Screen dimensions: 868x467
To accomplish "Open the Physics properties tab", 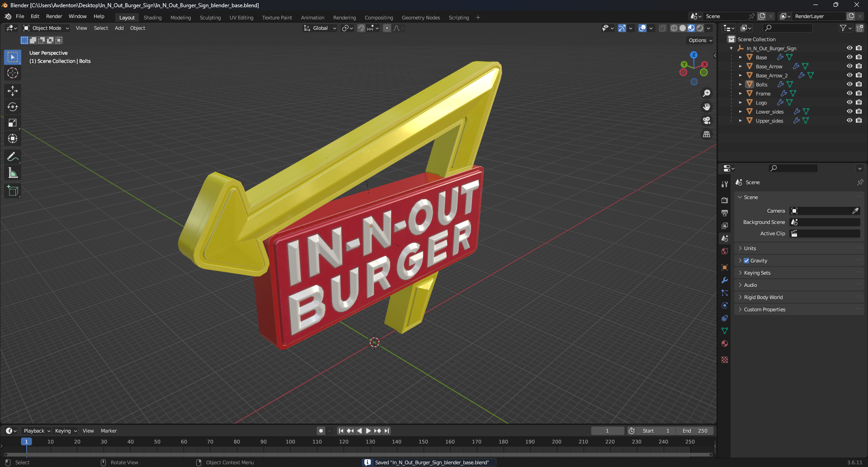I will coord(725,305).
